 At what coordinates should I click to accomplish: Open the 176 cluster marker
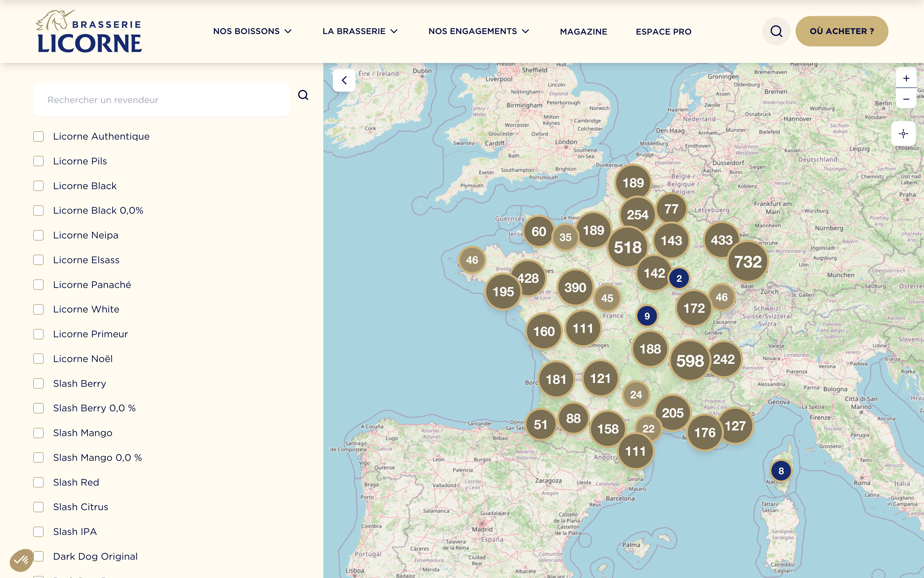pos(705,433)
